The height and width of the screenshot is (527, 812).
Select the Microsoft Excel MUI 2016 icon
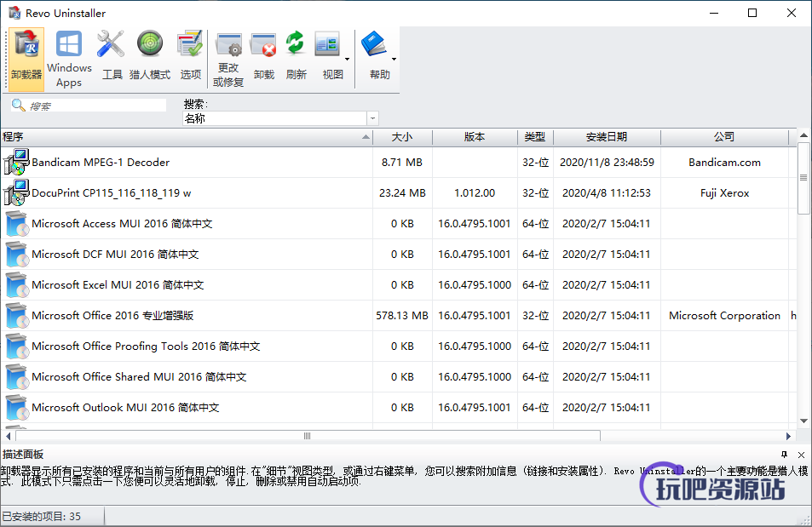coord(16,284)
